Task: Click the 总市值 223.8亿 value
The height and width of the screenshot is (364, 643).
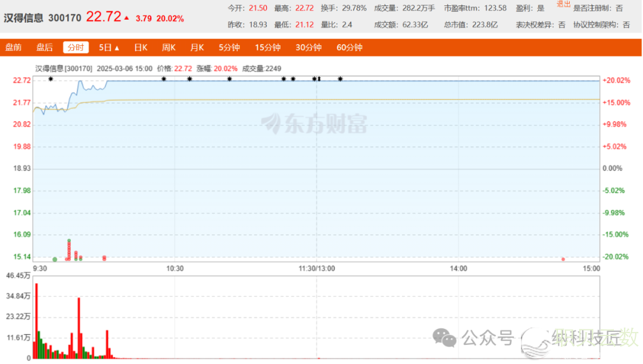Action: tap(485, 24)
